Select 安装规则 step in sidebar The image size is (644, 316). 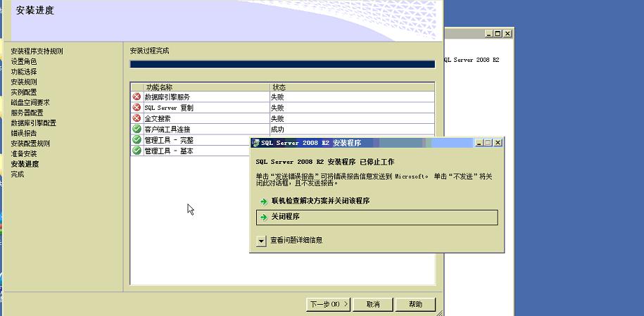pos(24,82)
